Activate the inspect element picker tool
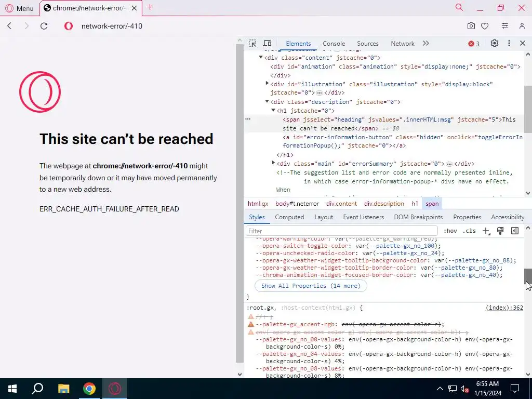 (252, 44)
